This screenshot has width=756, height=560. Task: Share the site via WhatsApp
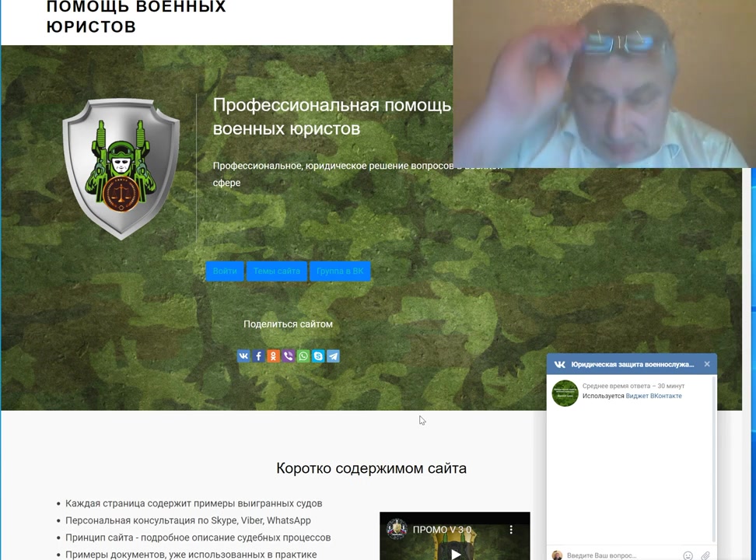(303, 356)
